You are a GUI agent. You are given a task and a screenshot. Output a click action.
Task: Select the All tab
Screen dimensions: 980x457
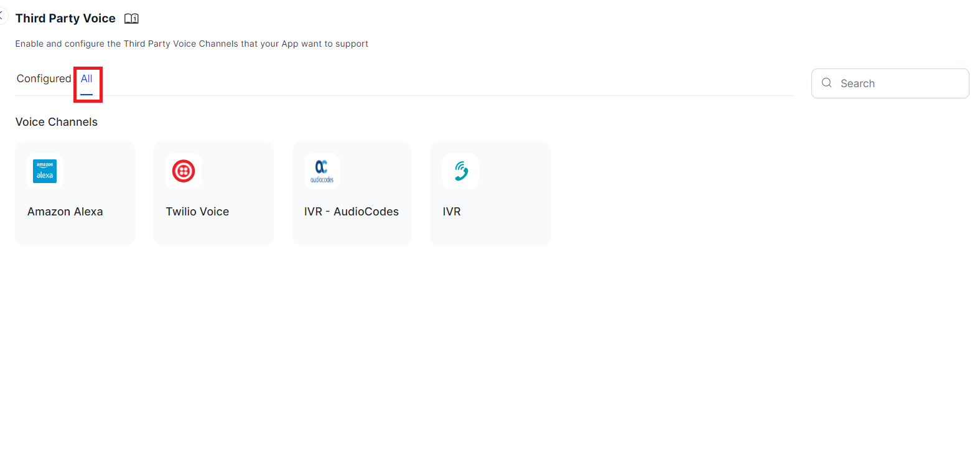click(x=86, y=79)
